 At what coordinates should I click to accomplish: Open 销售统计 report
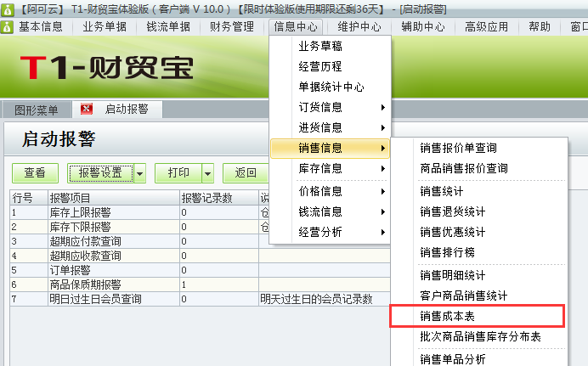click(x=478, y=191)
